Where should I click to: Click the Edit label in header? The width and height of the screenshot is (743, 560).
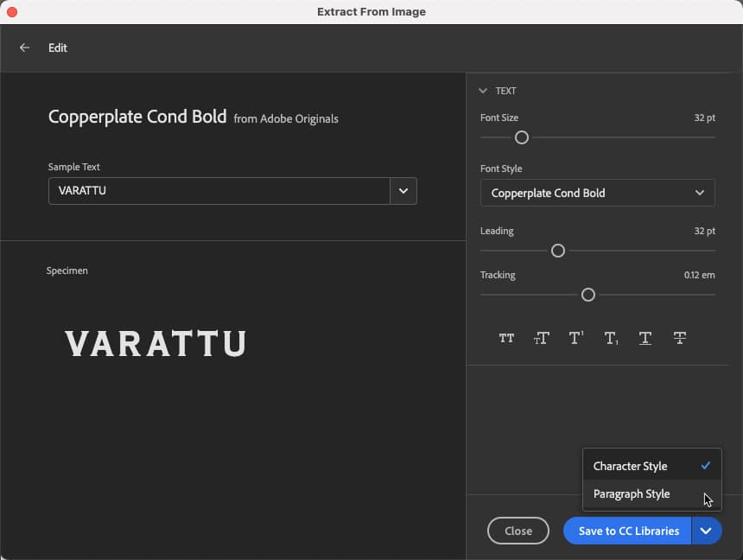[x=57, y=48]
